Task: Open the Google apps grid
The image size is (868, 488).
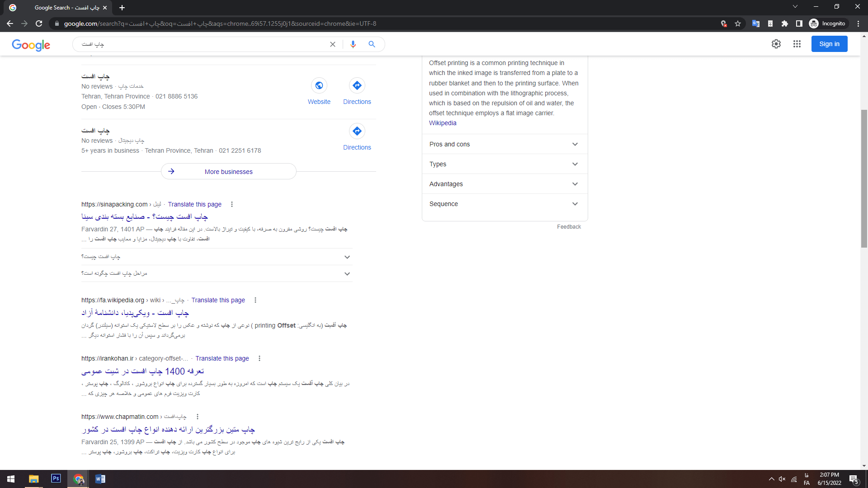Action: [x=797, y=44]
